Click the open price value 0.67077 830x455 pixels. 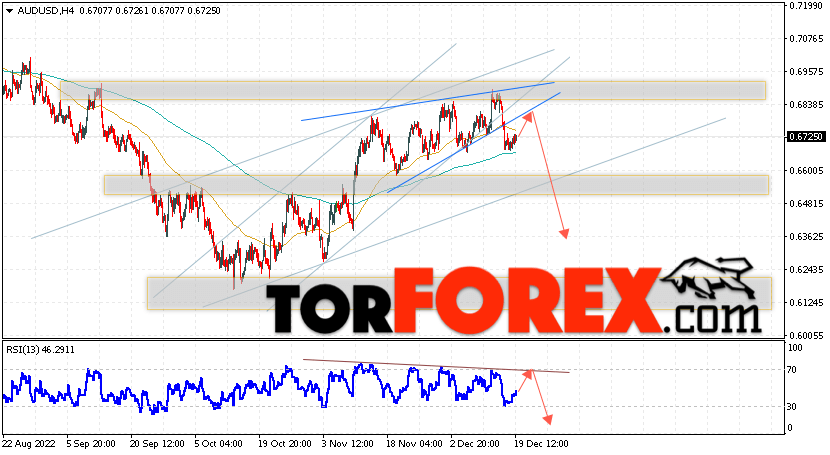coord(96,11)
